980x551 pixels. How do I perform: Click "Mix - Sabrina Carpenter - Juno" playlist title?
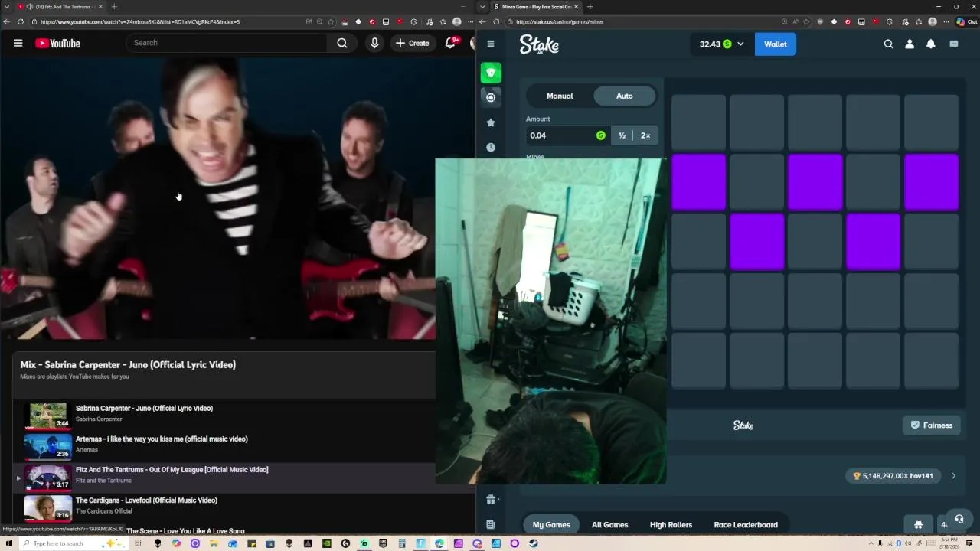[128, 365]
